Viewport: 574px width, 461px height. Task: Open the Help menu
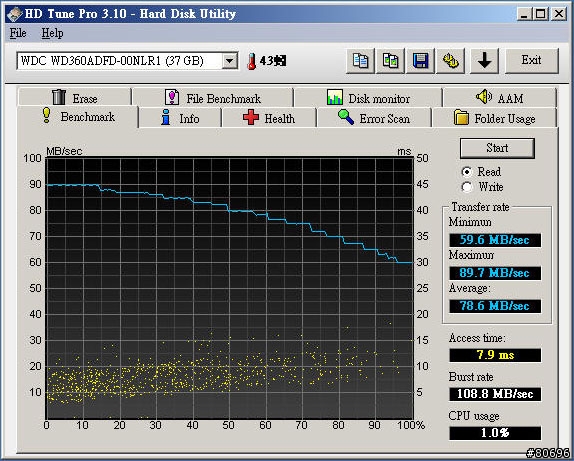click(x=52, y=33)
